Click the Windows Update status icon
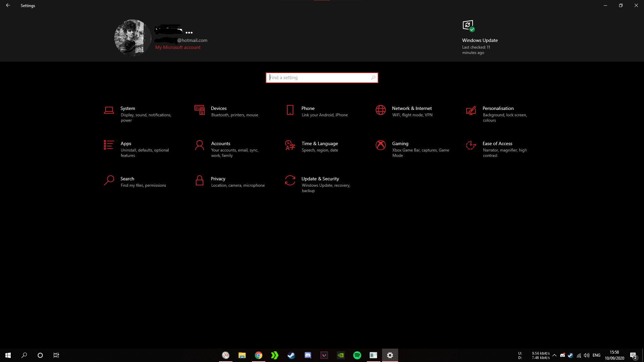644x362 pixels. (468, 26)
